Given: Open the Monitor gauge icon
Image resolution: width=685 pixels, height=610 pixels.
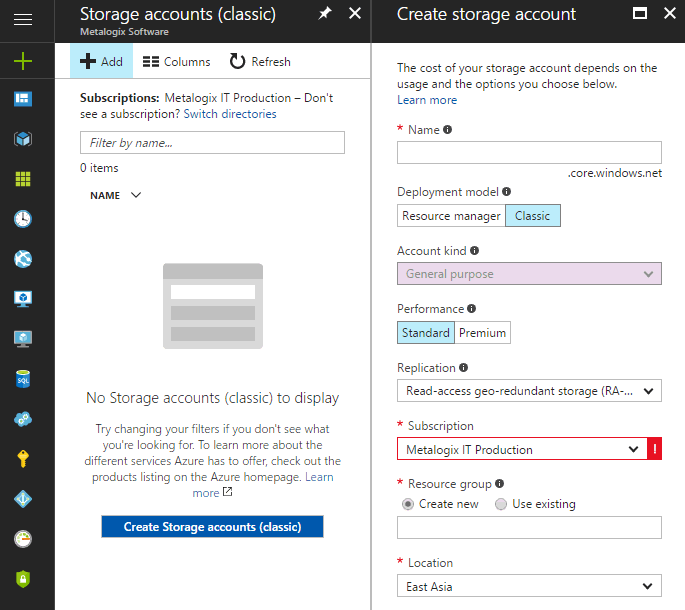Looking at the screenshot, I should 23,539.
